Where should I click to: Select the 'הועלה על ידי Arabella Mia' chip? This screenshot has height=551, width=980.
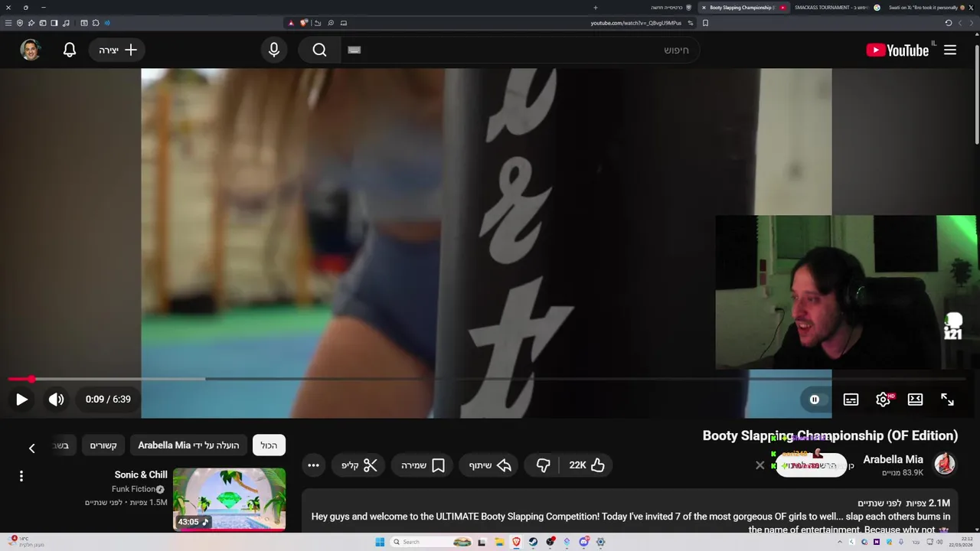[188, 445]
